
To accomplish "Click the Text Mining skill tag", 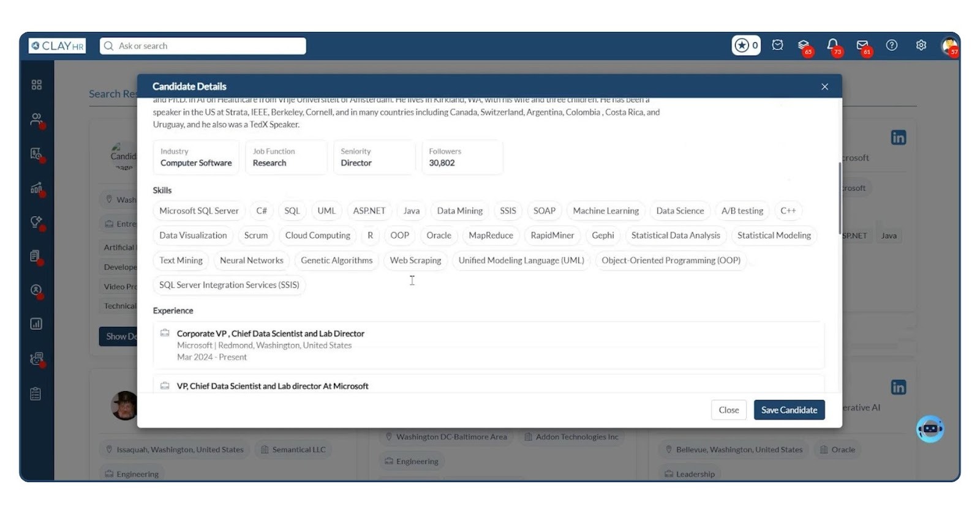I will [x=181, y=261].
